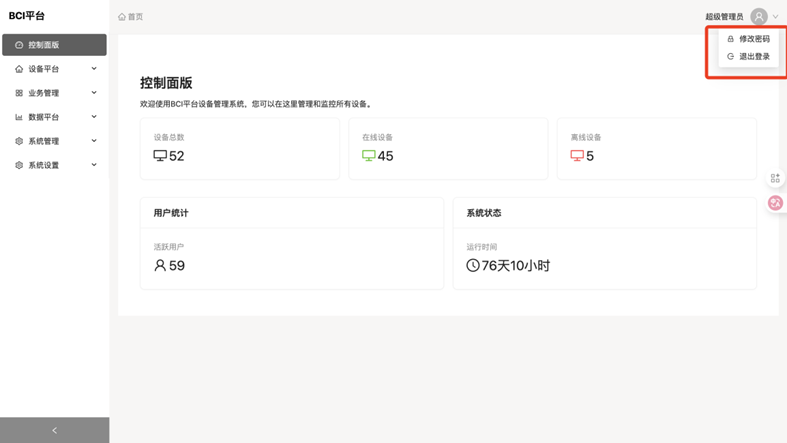Click the user avatar icon
The height and width of the screenshot is (443, 787).
click(x=759, y=17)
